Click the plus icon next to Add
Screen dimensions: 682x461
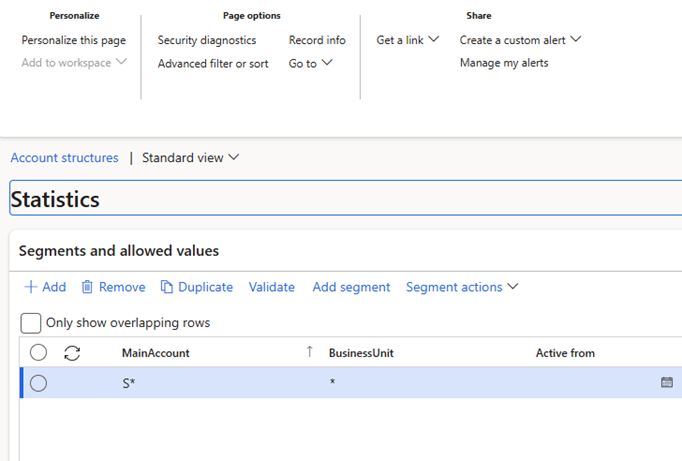(30, 287)
